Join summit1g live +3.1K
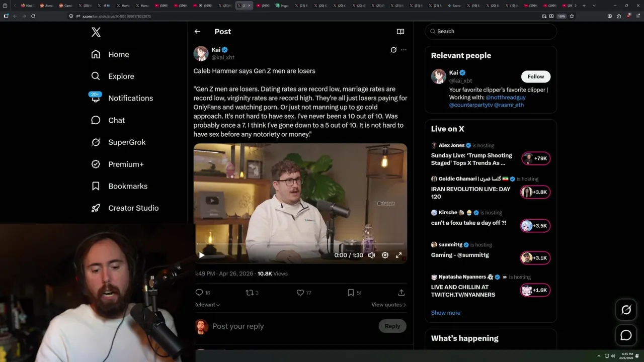Viewport: 644px width, 362px height. [535, 258]
